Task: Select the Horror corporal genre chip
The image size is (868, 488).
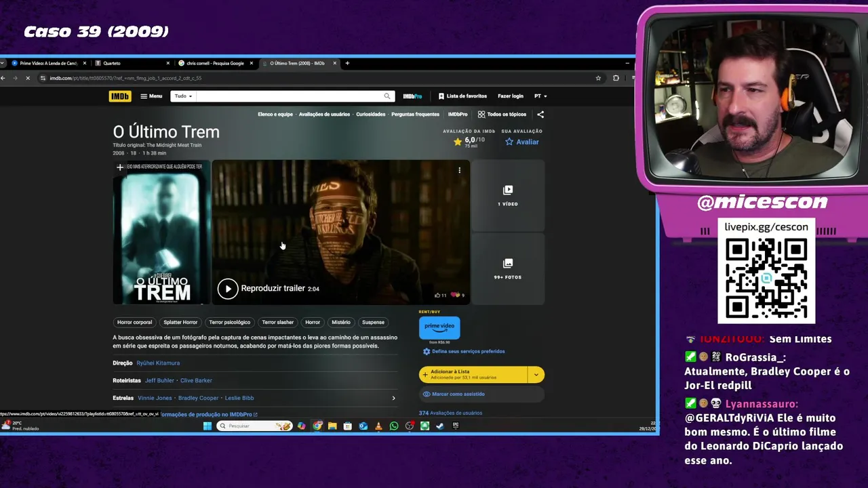Action: click(x=134, y=323)
